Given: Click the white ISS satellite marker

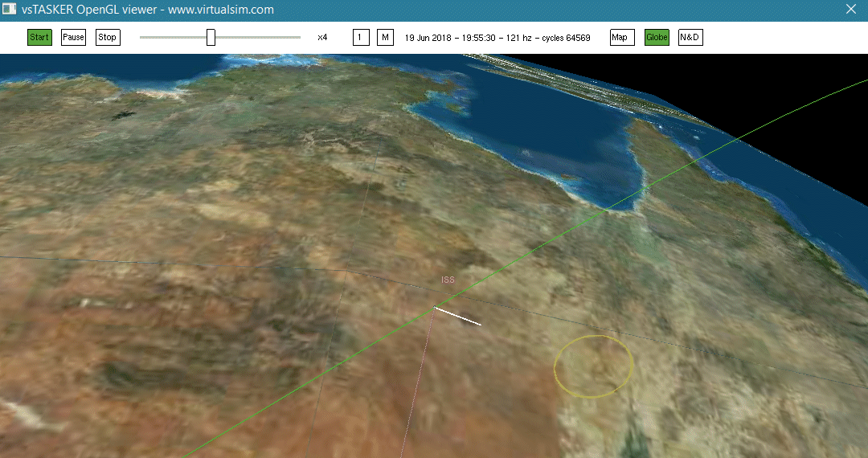Looking at the screenshot, I should (x=457, y=316).
